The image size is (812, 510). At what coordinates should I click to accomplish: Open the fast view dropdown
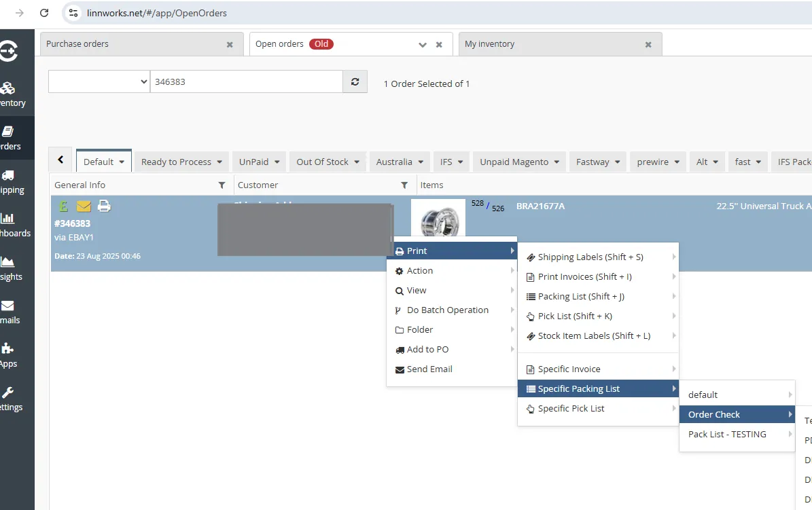pos(759,162)
